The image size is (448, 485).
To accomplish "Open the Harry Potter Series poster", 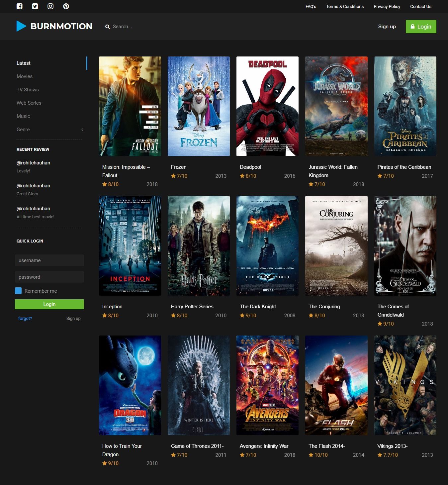I will (199, 246).
